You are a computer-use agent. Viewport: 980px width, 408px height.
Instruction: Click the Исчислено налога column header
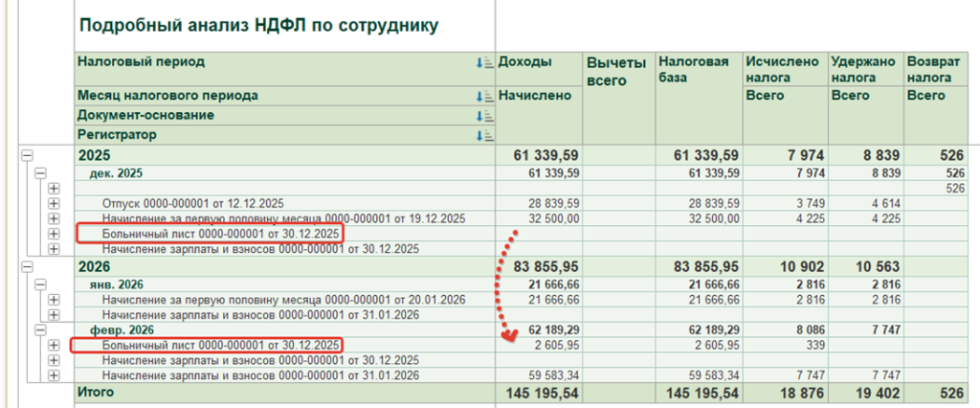coord(786,69)
